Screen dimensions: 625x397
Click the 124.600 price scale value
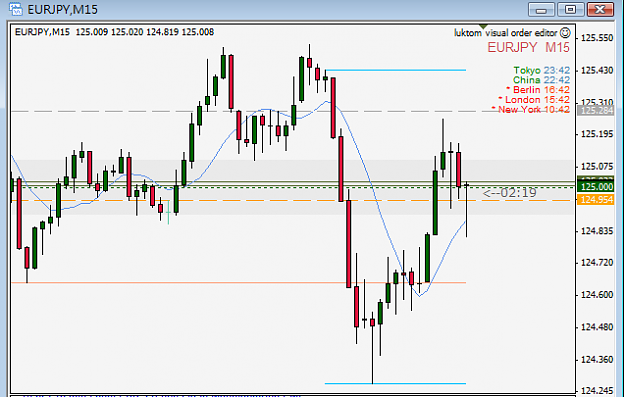pyautogui.click(x=597, y=295)
